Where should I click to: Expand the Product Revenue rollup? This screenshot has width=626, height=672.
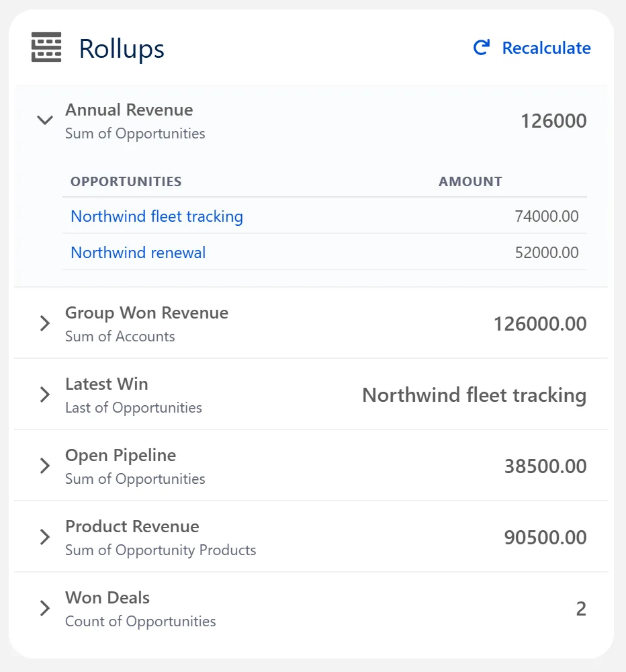click(x=45, y=536)
